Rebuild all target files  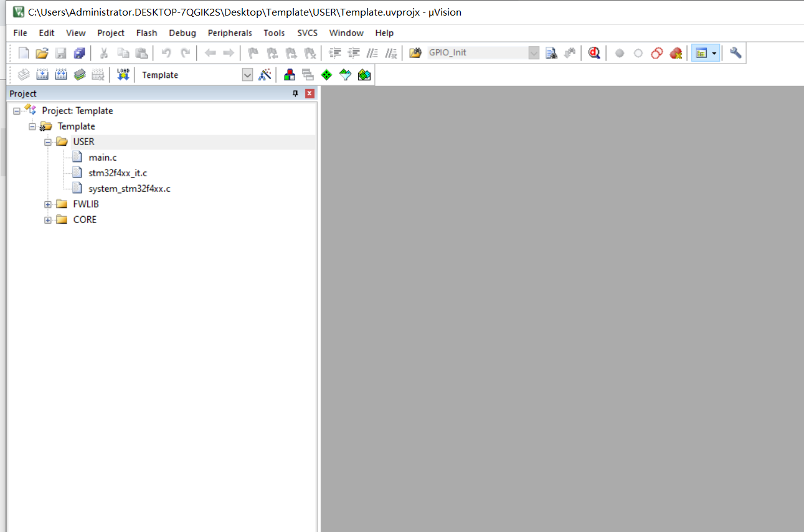click(60, 75)
